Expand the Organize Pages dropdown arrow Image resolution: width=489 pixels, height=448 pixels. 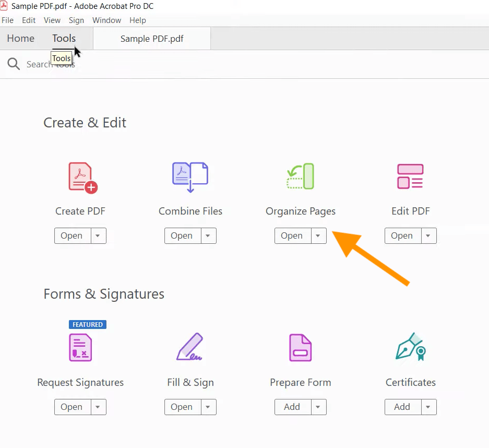coord(318,236)
